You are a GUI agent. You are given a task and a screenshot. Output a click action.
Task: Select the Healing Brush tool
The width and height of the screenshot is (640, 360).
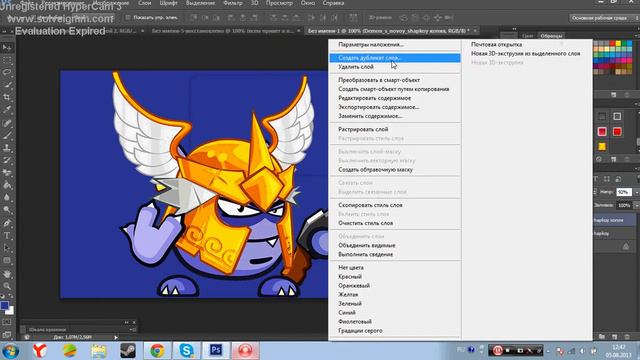point(7,123)
